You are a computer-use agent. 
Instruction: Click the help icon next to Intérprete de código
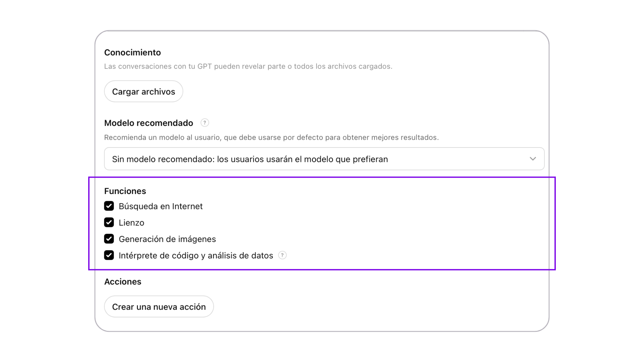point(282,255)
